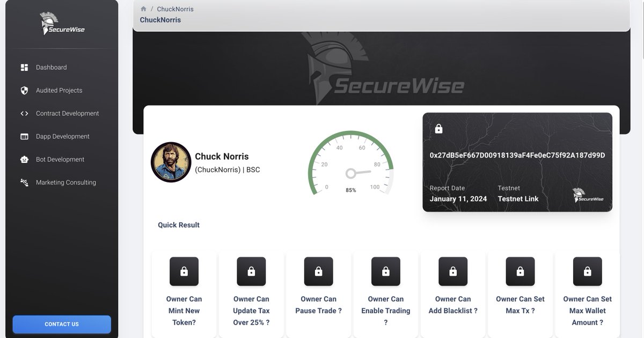
Task: Click the SecureWise logo in the sidebar
Action: click(x=62, y=24)
